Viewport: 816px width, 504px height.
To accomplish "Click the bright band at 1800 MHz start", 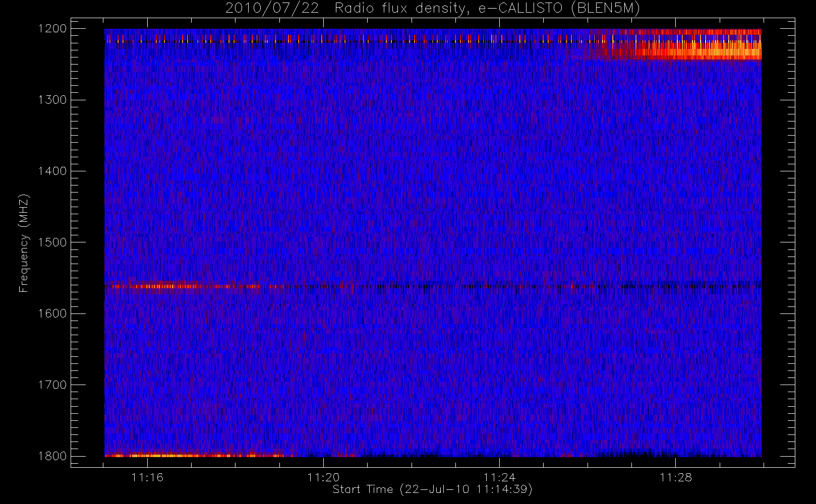I will tap(194, 456).
